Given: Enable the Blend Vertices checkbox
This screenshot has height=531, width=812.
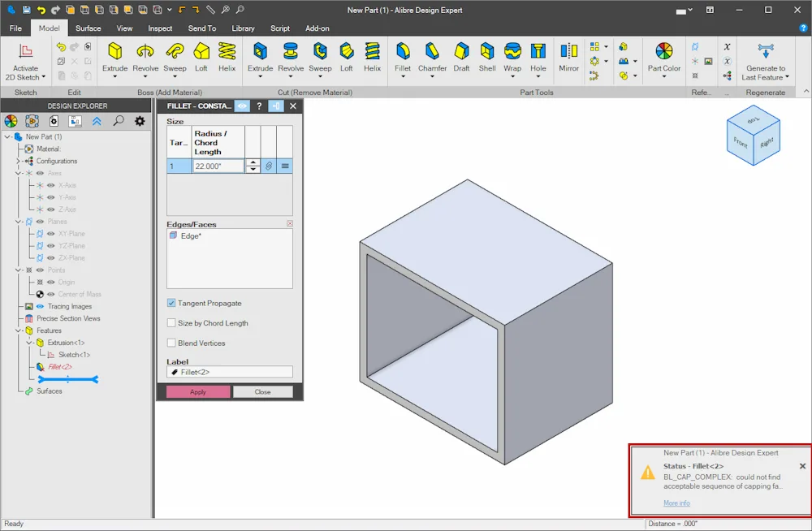Looking at the screenshot, I should click(x=171, y=343).
